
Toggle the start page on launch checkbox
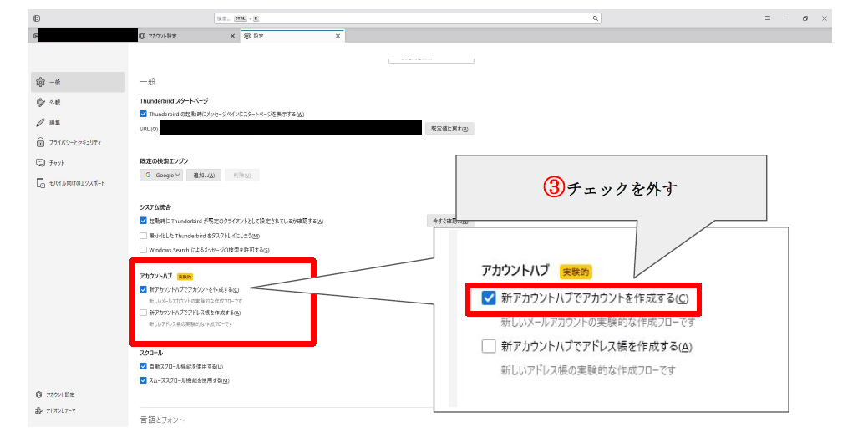click(144, 114)
